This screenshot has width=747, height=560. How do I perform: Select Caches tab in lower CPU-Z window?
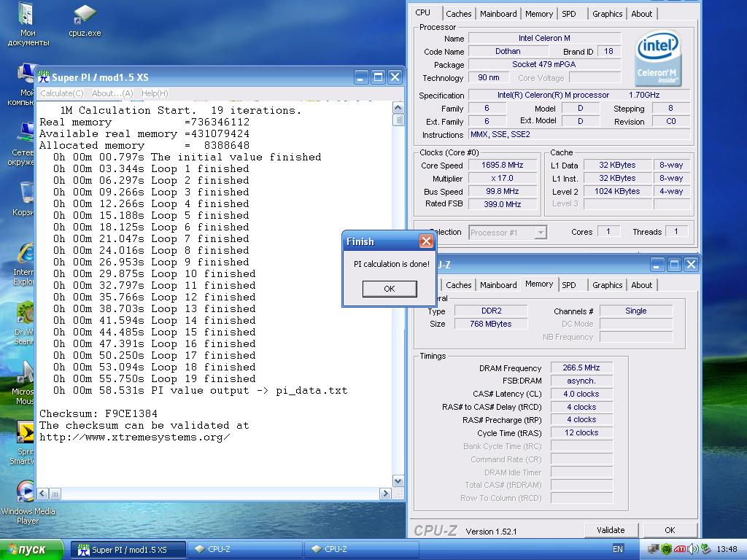coord(458,285)
